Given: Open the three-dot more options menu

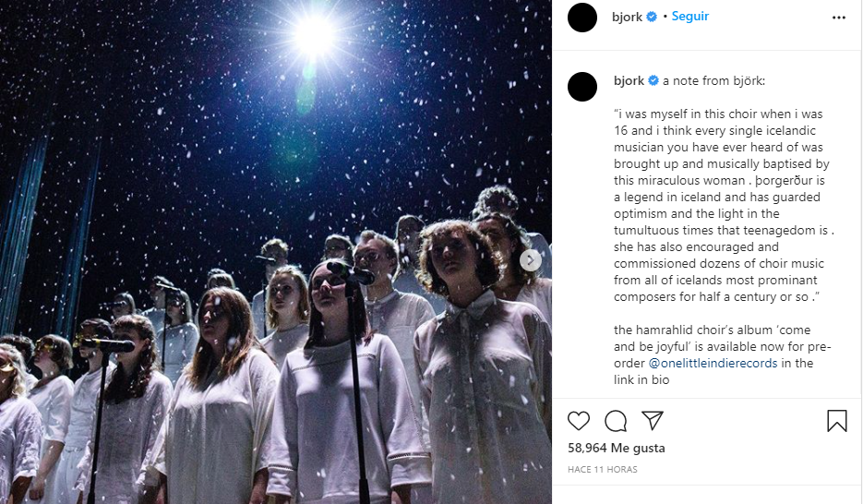Looking at the screenshot, I should tap(838, 18).
